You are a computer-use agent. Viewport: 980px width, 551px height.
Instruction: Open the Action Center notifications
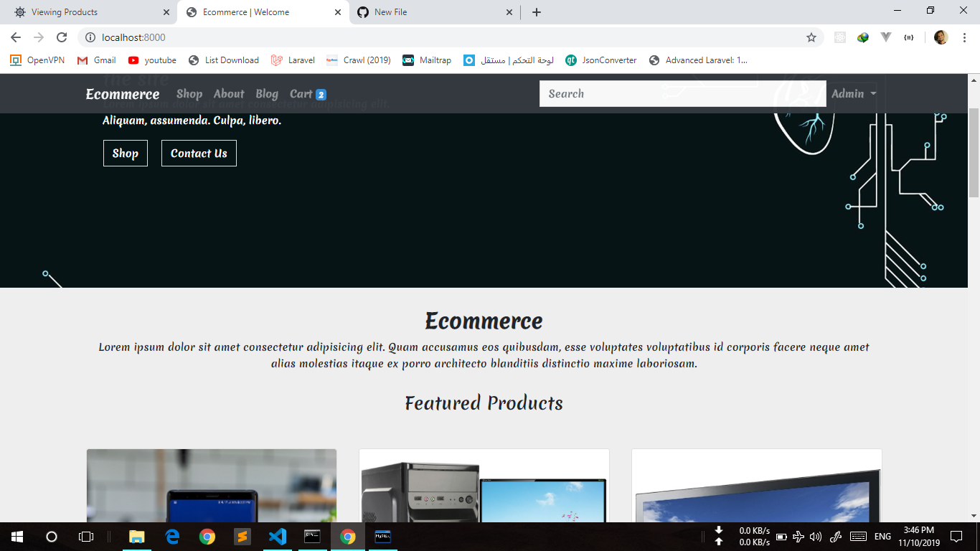coord(956,537)
